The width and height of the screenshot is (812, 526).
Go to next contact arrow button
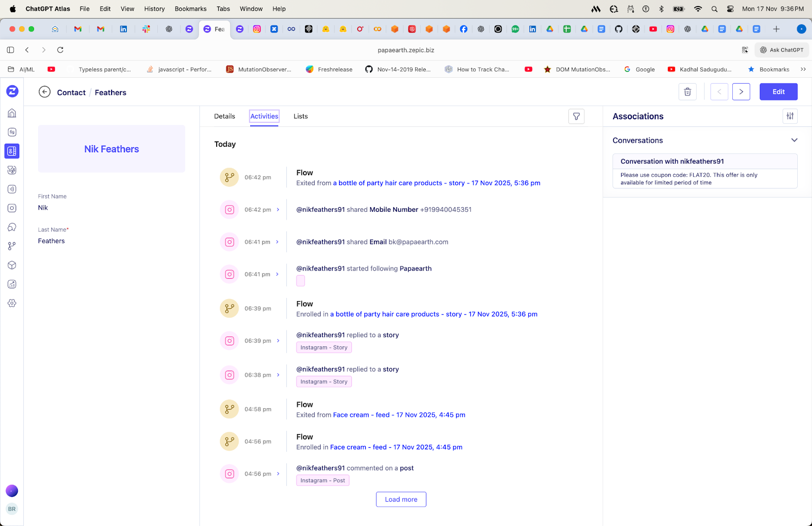(741, 92)
